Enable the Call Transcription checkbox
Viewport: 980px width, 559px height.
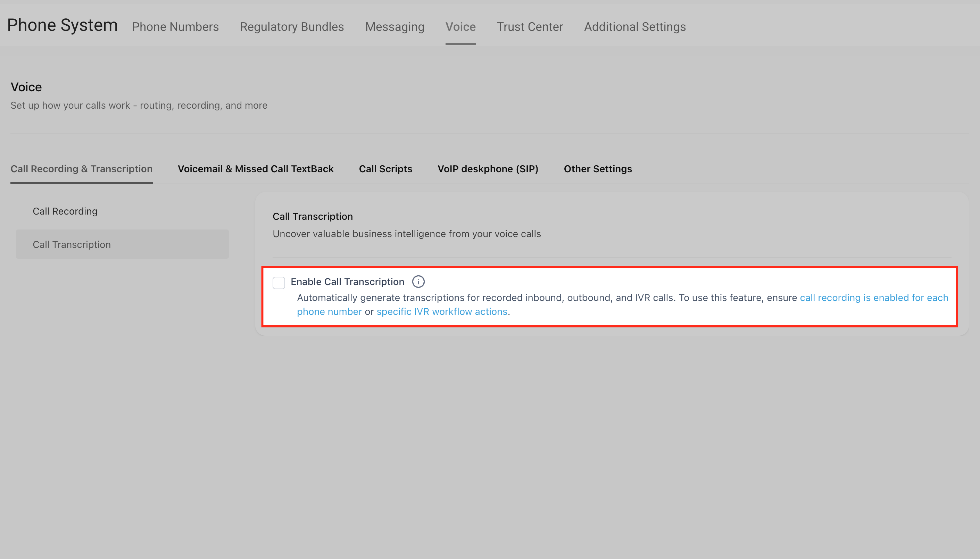pos(279,283)
